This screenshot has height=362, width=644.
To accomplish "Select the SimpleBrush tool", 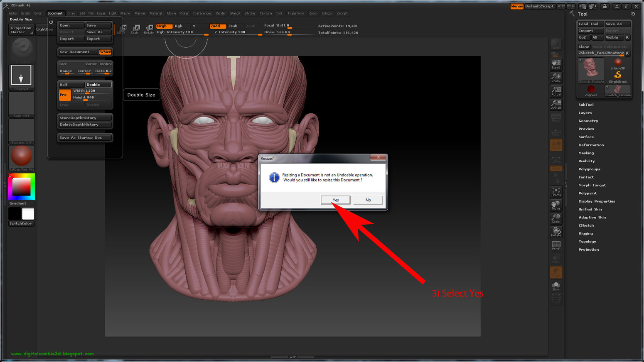I will [x=618, y=77].
